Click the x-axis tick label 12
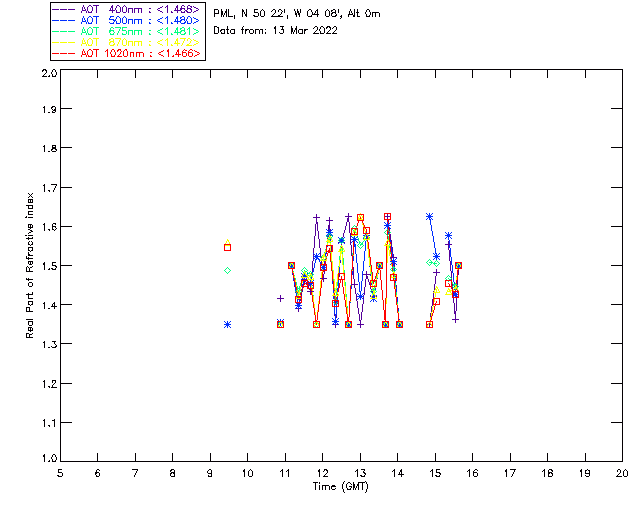 322,473
